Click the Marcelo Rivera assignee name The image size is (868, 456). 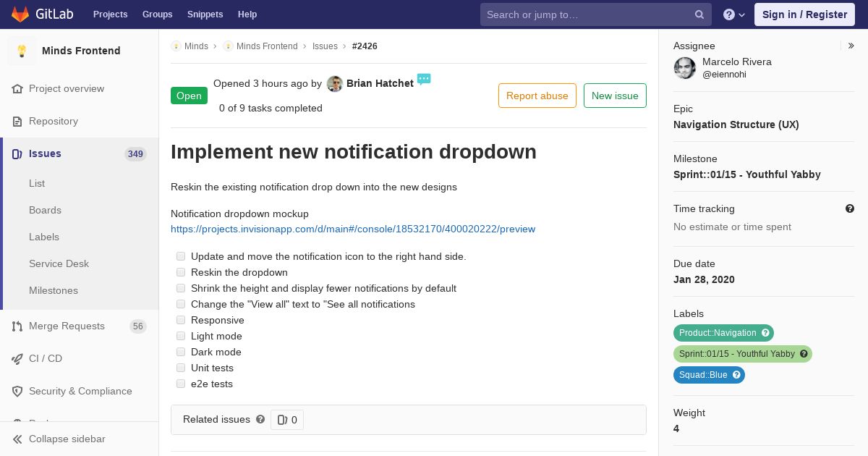click(x=737, y=62)
